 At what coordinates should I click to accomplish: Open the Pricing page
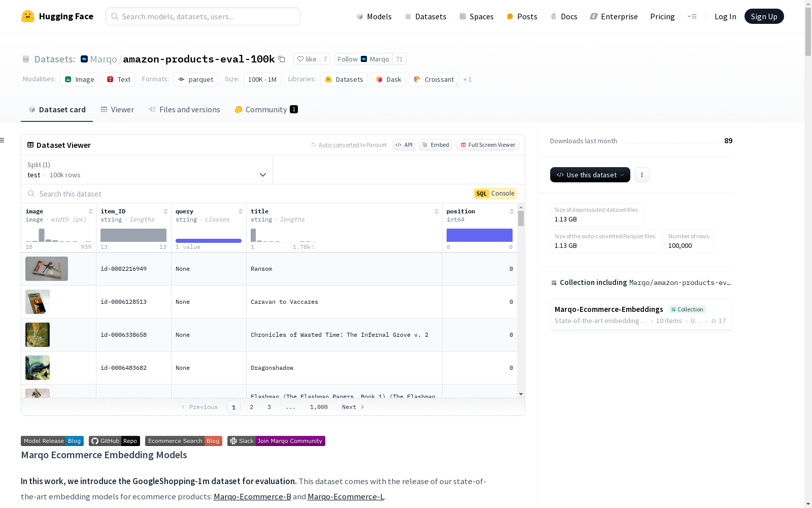click(x=662, y=16)
